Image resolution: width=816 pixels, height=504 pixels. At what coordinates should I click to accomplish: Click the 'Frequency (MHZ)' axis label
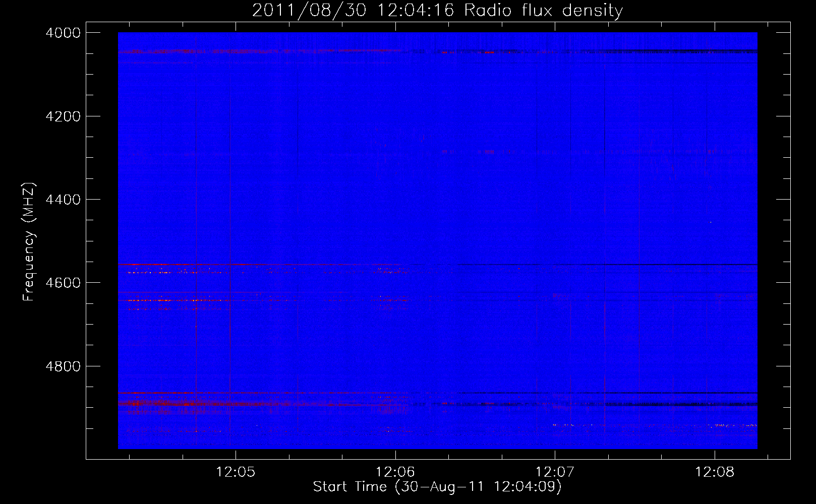pos(29,242)
